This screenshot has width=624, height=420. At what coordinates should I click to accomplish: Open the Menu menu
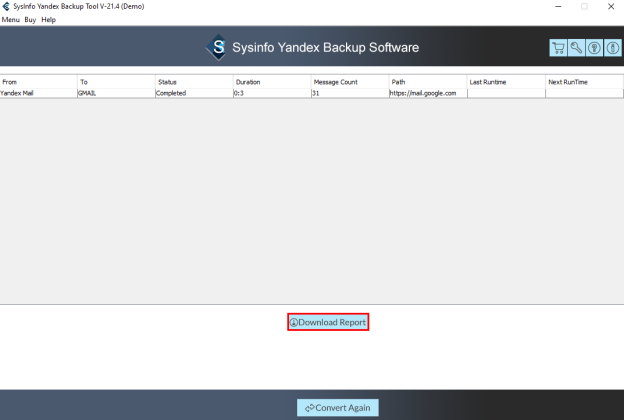(10, 20)
